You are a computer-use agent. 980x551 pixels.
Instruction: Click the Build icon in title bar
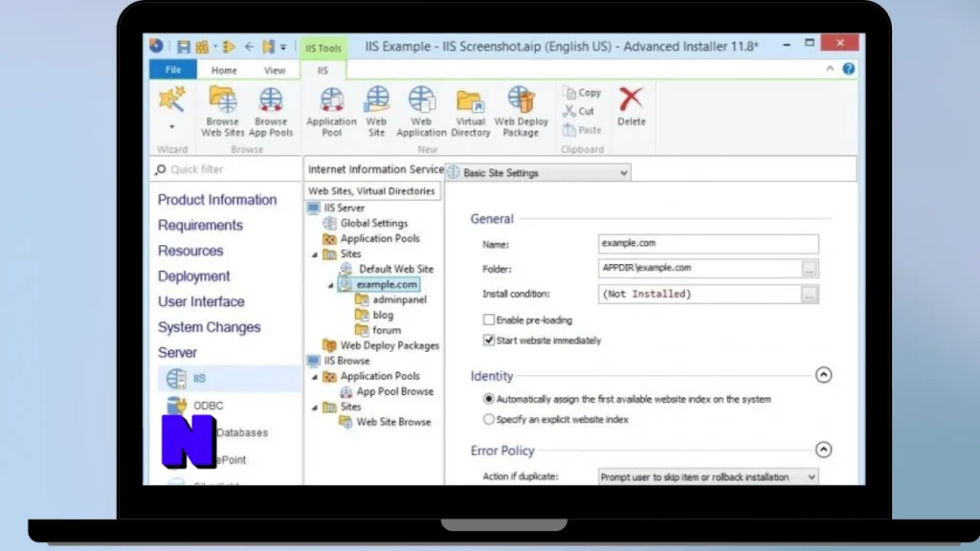pyautogui.click(x=202, y=47)
